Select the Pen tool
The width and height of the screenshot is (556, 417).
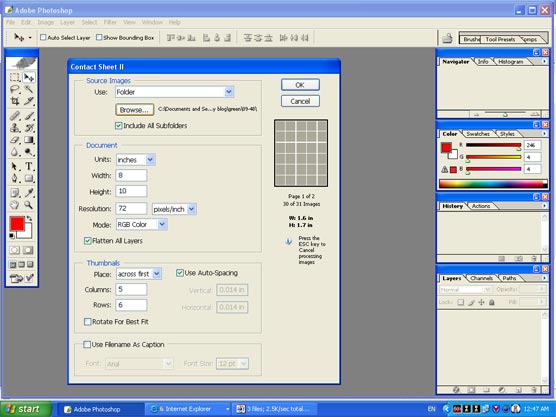pyautogui.click(x=15, y=178)
